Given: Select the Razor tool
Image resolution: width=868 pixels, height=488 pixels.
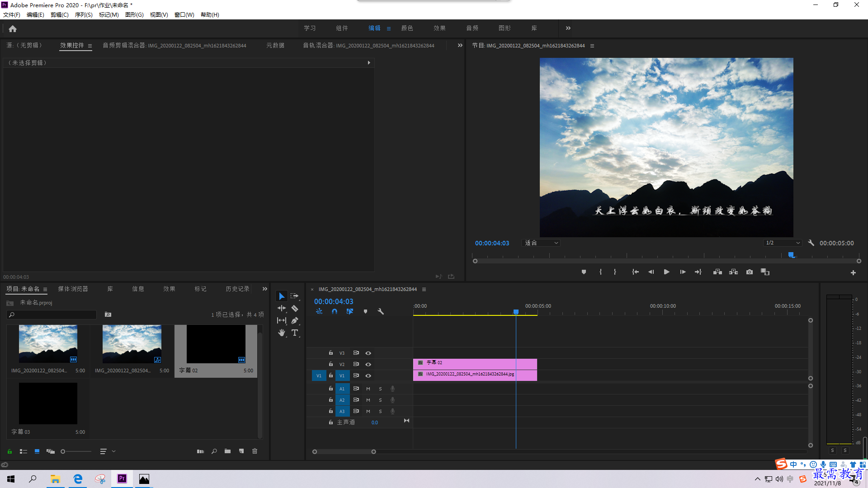Looking at the screenshot, I should 295,309.
